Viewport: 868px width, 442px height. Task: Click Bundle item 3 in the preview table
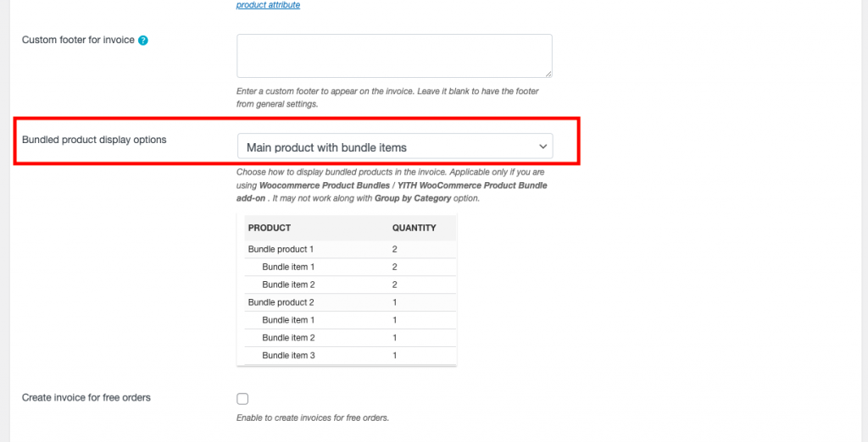click(x=288, y=355)
